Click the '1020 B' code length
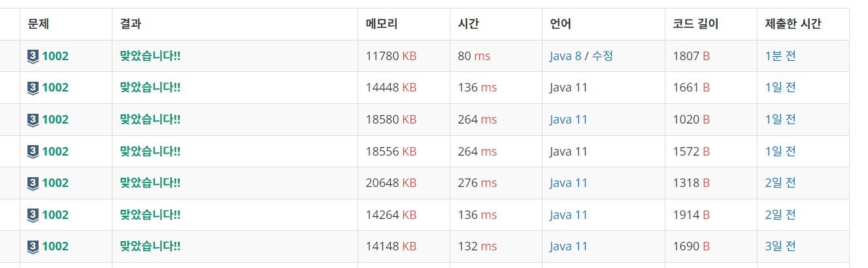Image resolution: width=868 pixels, height=268 pixels. [x=691, y=120]
